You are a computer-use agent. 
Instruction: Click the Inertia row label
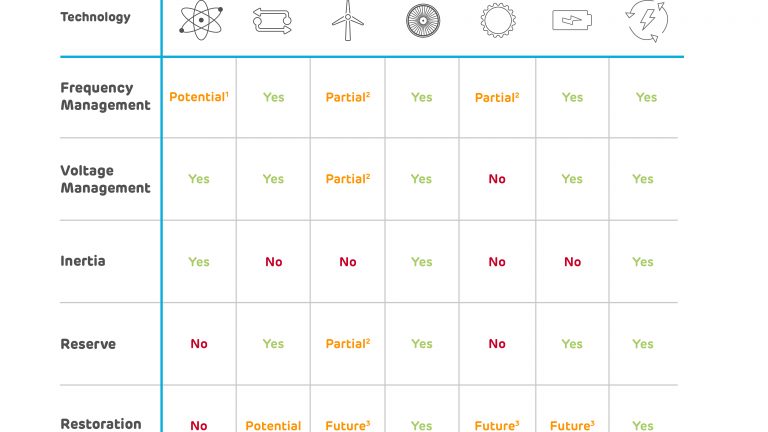(x=82, y=261)
